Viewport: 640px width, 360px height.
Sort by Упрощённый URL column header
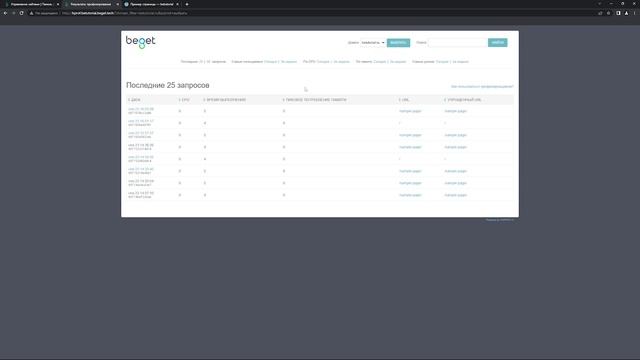point(463,100)
